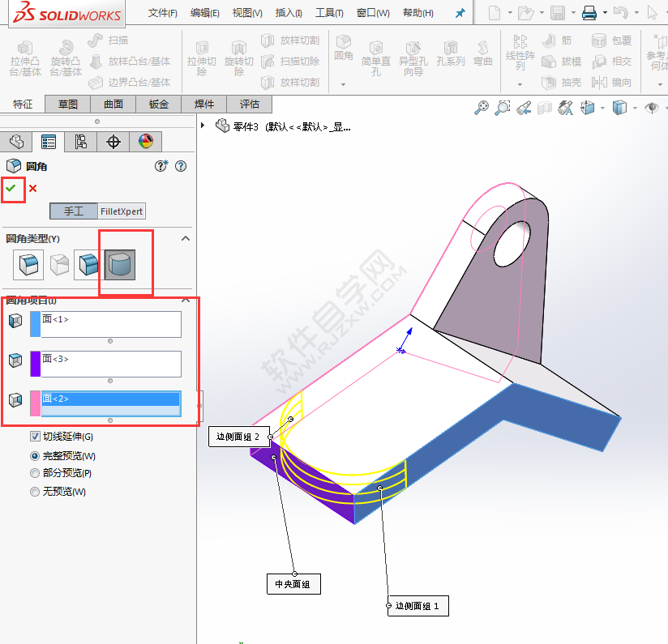This screenshot has width=668, height=644.
Task: Switch to the 曲面 tab
Action: tap(113, 104)
